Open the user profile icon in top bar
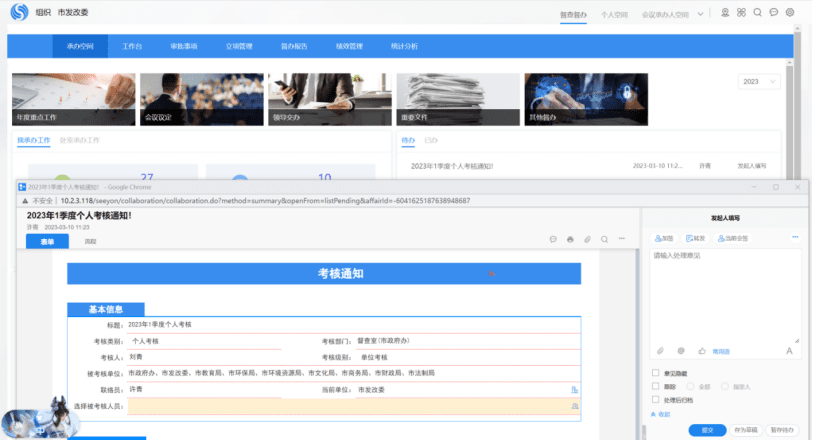Screen dimensions: 813x440 pyautogui.click(x=725, y=12)
